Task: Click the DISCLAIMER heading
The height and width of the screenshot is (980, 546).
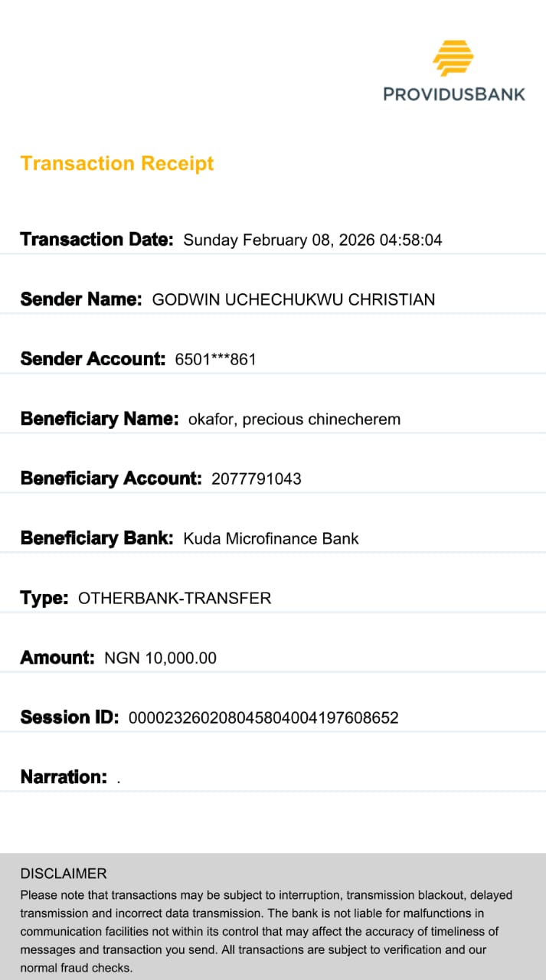Action: point(64,874)
